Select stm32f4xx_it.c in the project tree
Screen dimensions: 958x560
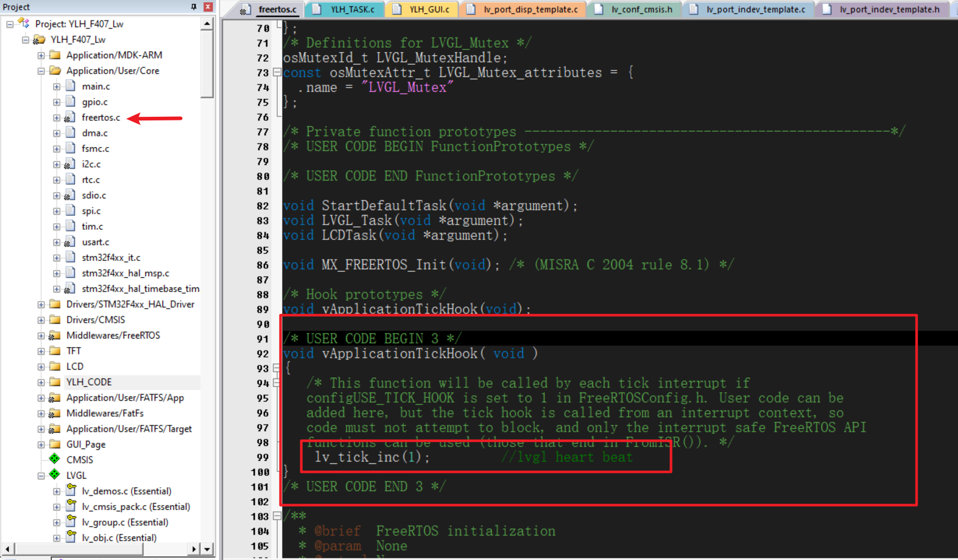pos(111,257)
